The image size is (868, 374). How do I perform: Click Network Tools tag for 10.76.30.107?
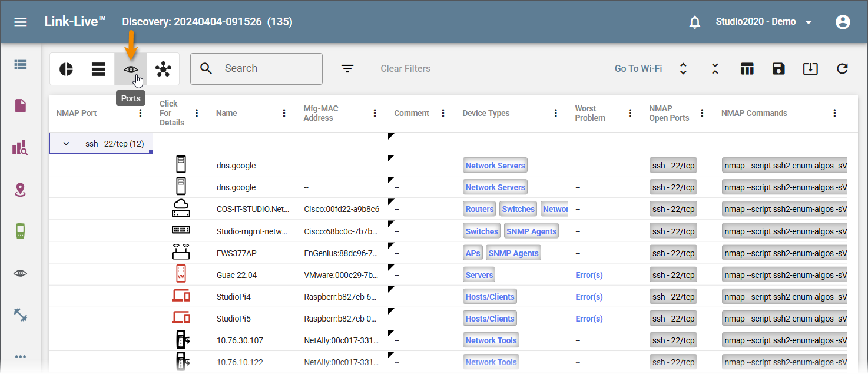491,340
